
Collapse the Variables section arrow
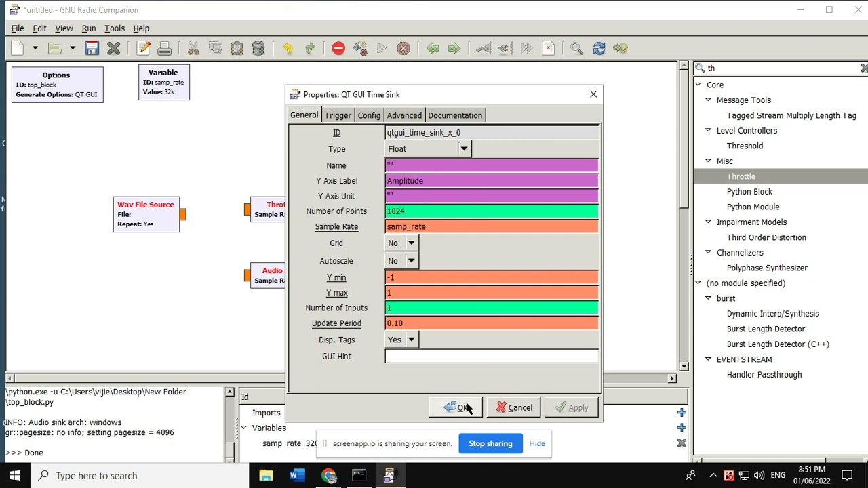pyautogui.click(x=244, y=428)
